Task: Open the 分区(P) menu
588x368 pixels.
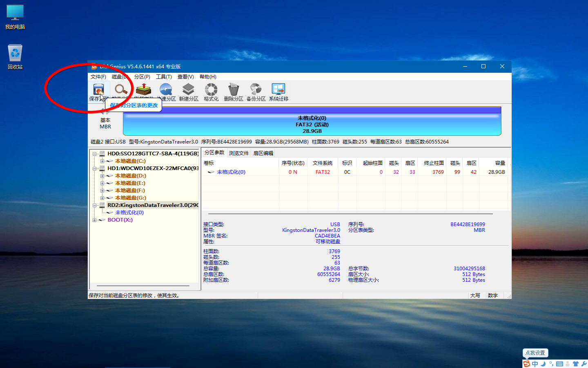Action: (142, 77)
